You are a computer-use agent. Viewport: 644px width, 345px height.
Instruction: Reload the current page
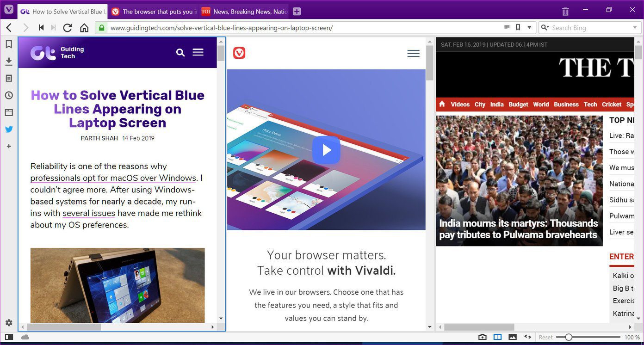[x=68, y=28]
